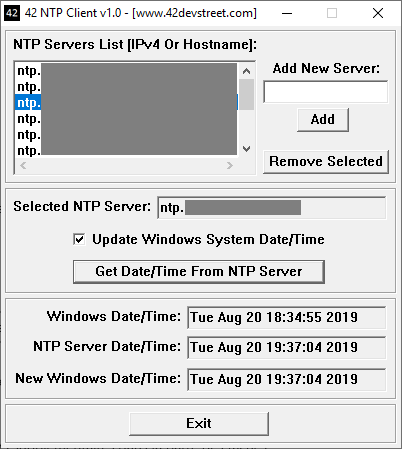Click the horizontal scroll right arrow
Viewport: 402px width, 449px height.
(230, 165)
